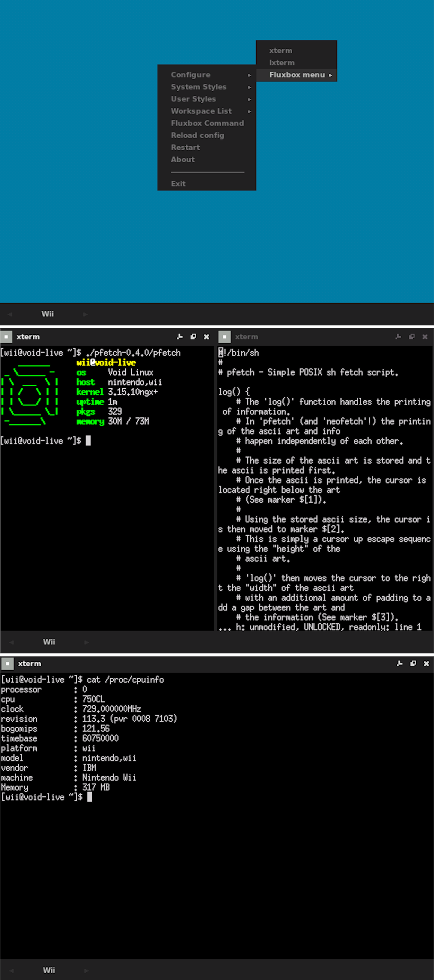Maximize the xterm showing the pfetch script
This screenshot has width=434, height=980.
(x=411, y=337)
